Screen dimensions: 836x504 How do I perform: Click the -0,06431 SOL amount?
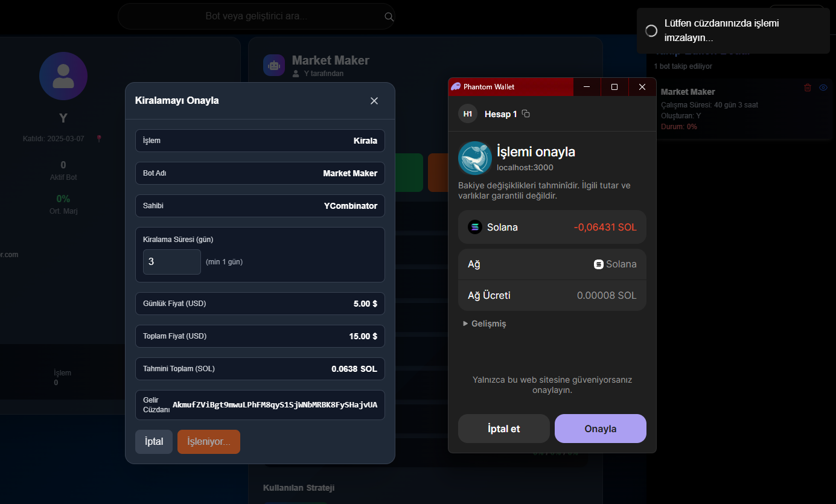click(x=605, y=228)
